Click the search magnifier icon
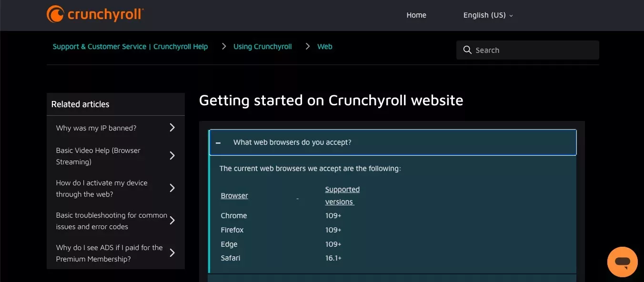The height and width of the screenshot is (282, 644). point(467,50)
